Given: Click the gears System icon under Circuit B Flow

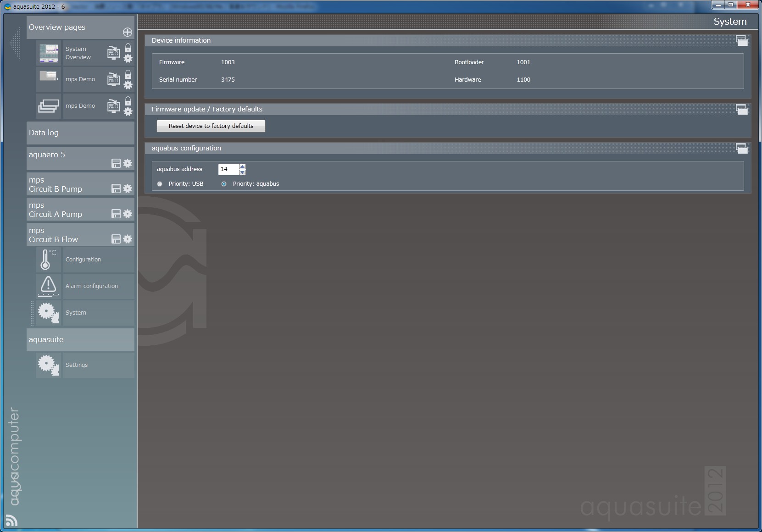Looking at the screenshot, I should (49, 313).
